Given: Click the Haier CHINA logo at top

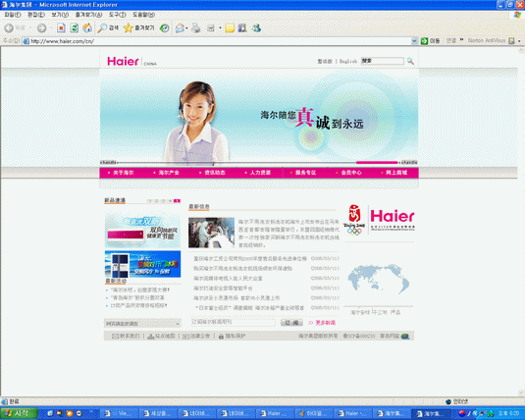Looking at the screenshot, I should (x=131, y=62).
